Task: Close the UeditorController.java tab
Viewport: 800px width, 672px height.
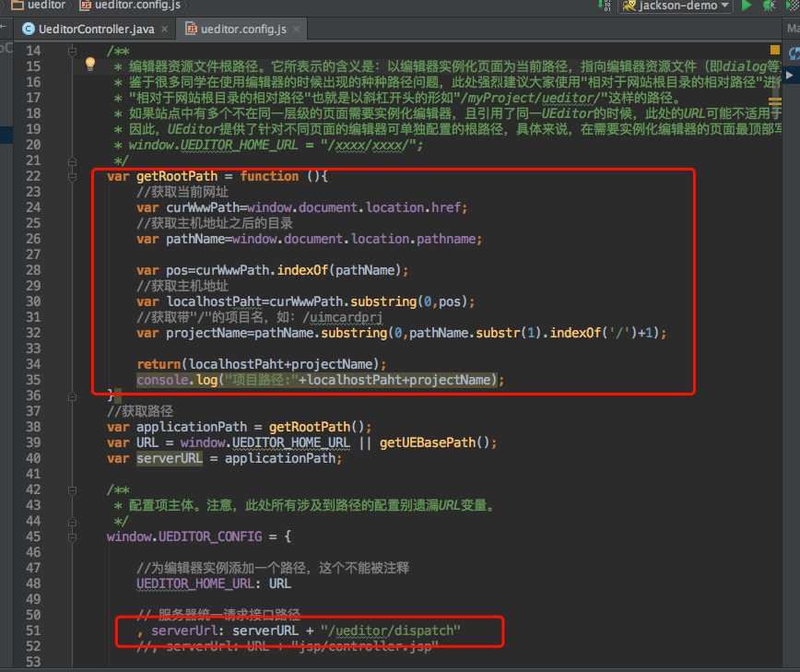Action: [x=165, y=29]
